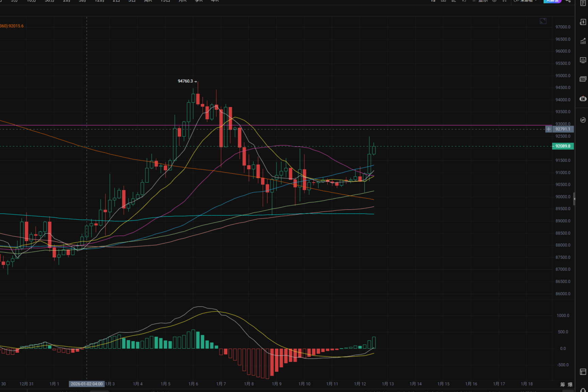The image size is (588, 392).
Task: Toggle the 爆 liquidation overlay
Action: tap(570, 385)
